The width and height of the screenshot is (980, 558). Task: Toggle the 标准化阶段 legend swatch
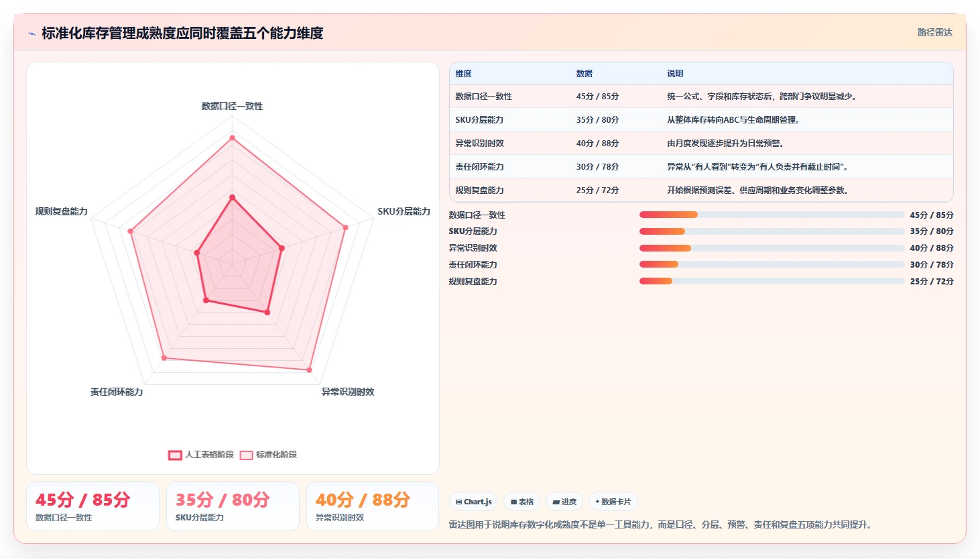(246, 455)
